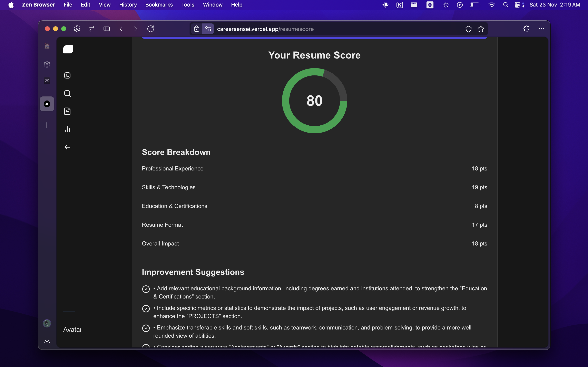588x367 pixels.
Task: Open the extensions puzzle icon menu
Action: pos(526,29)
